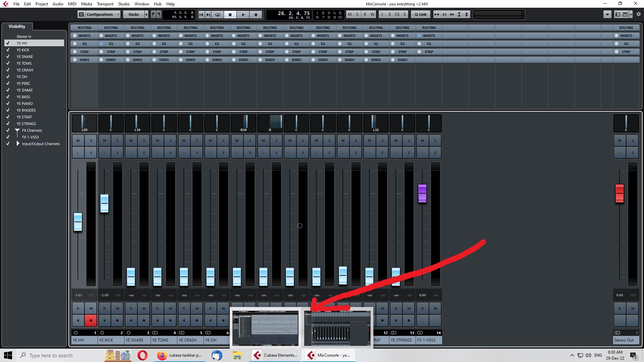The image size is (644, 362).
Task: Enable Write automation on YE TOMS channel
Action: [170, 308]
